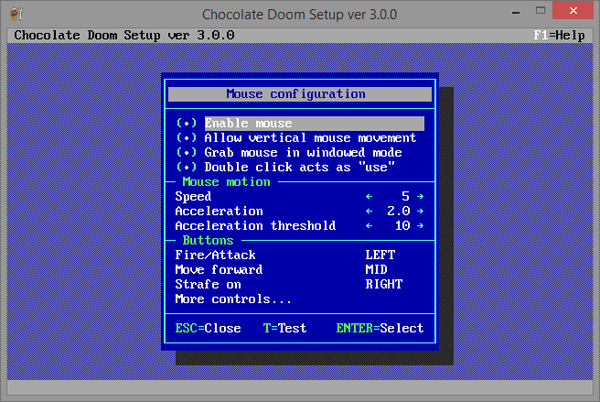Toggle the Enable mouse checkbox
The image size is (600, 402).
click(x=186, y=123)
